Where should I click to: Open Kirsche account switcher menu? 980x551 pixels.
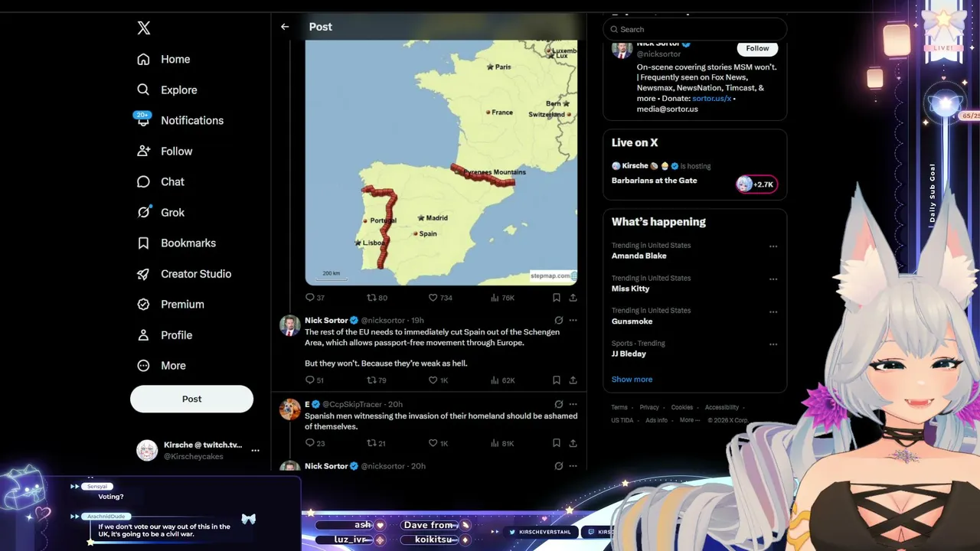(198, 450)
